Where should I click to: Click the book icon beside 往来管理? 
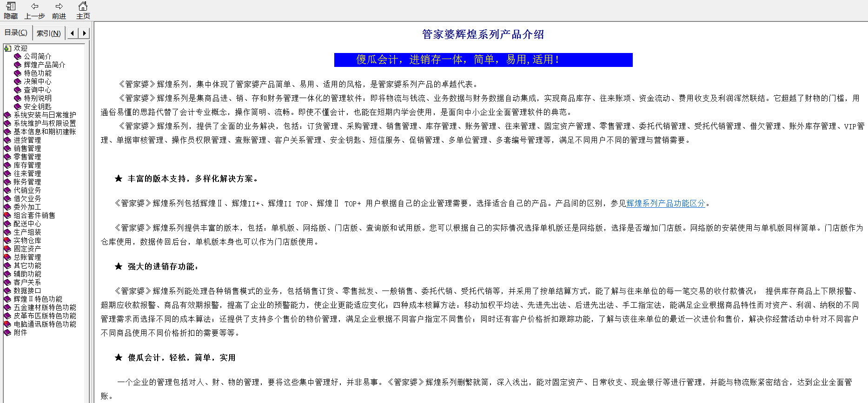pyautogui.click(x=7, y=173)
